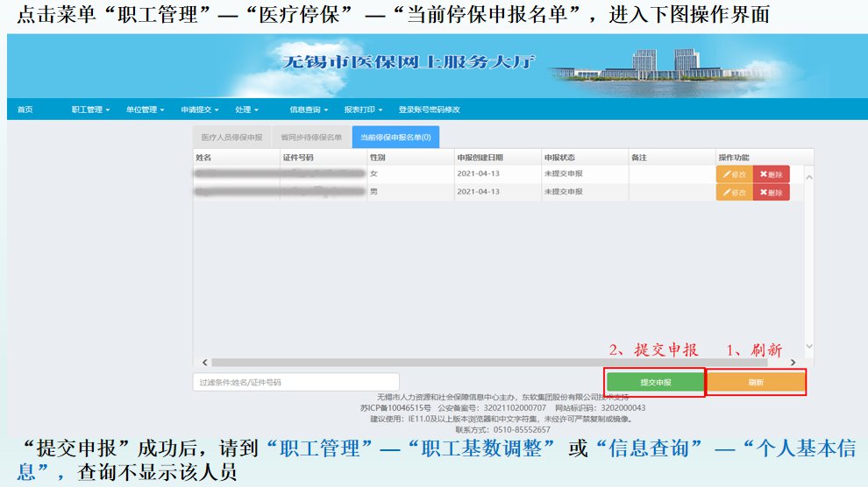Select the 2021-04-13 date in the 女 row
This screenshot has height=487, width=868.
pyautogui.click(x=479, y=173)
